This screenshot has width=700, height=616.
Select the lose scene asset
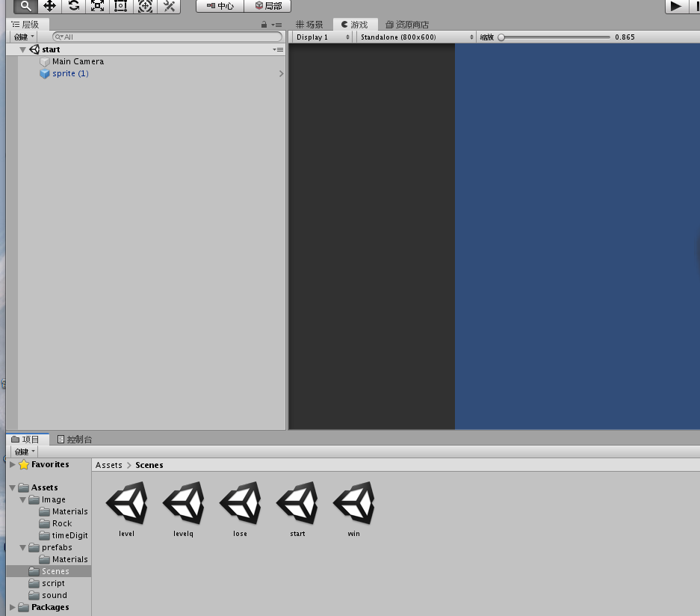coord(240,509)
